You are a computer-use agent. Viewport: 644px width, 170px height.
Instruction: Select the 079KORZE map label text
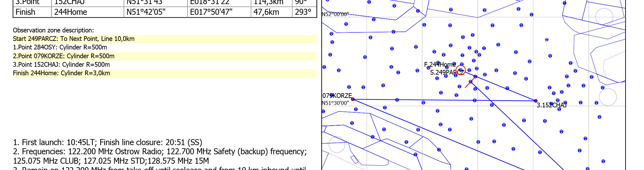click(x=337, y=95)
